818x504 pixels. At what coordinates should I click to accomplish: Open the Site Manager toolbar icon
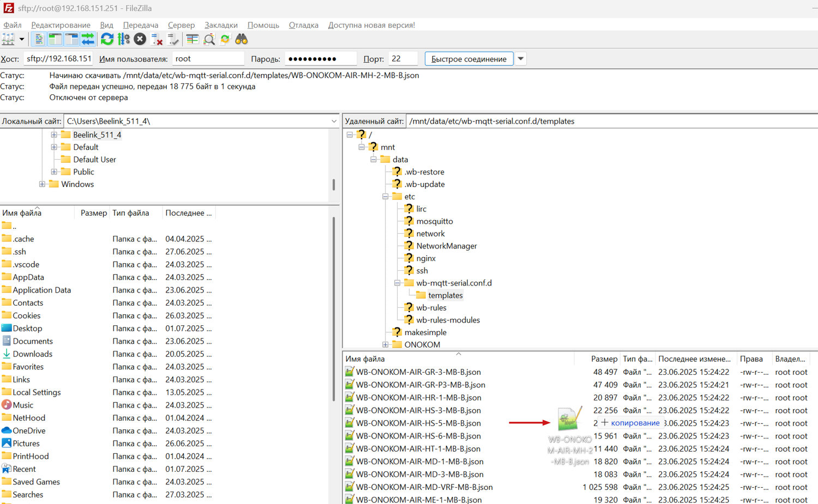[x=8, y=39]
